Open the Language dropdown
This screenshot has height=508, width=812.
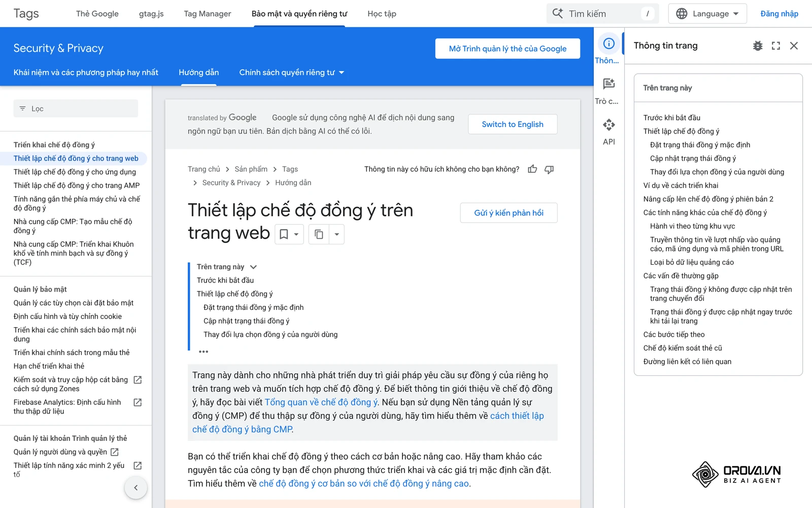click(x=707, y=14)
